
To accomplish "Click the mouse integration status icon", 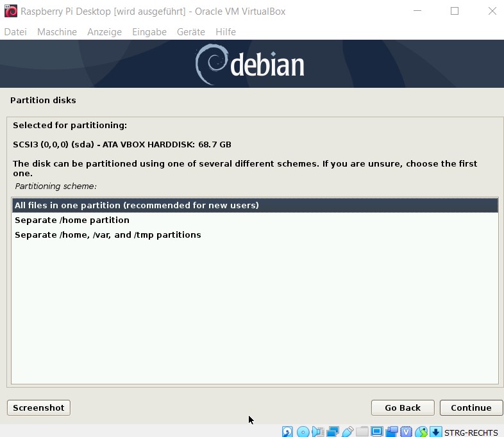I will tap(421, 432).
